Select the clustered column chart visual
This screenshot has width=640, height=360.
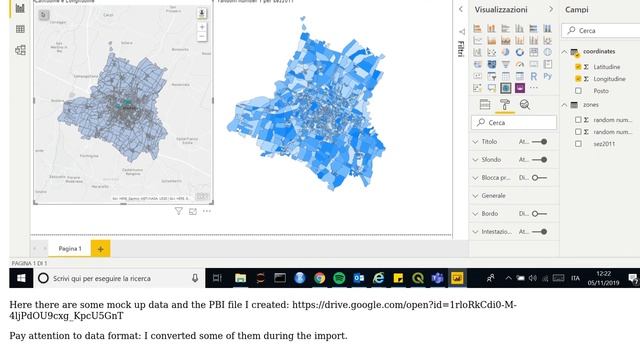point(519,28)
